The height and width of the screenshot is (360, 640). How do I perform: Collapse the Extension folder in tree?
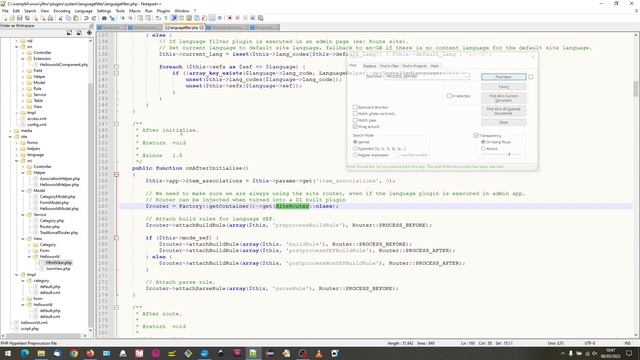point(23,59)
